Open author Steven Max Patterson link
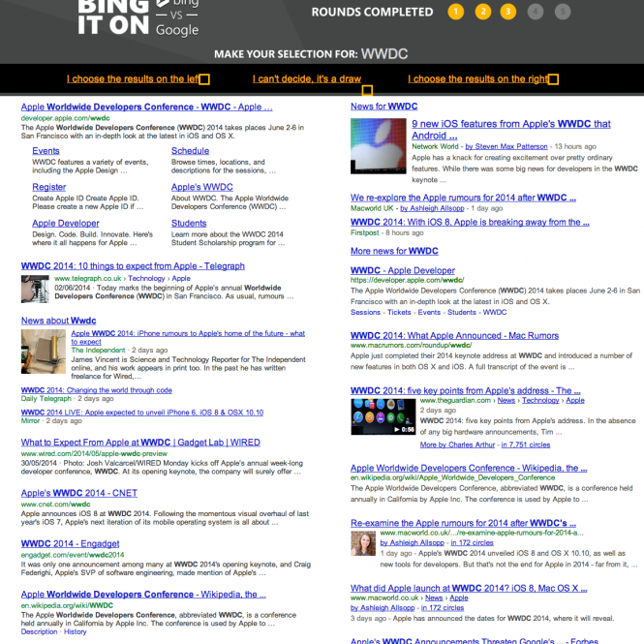The height and width of the screenshot is (644, 644). 506,146
